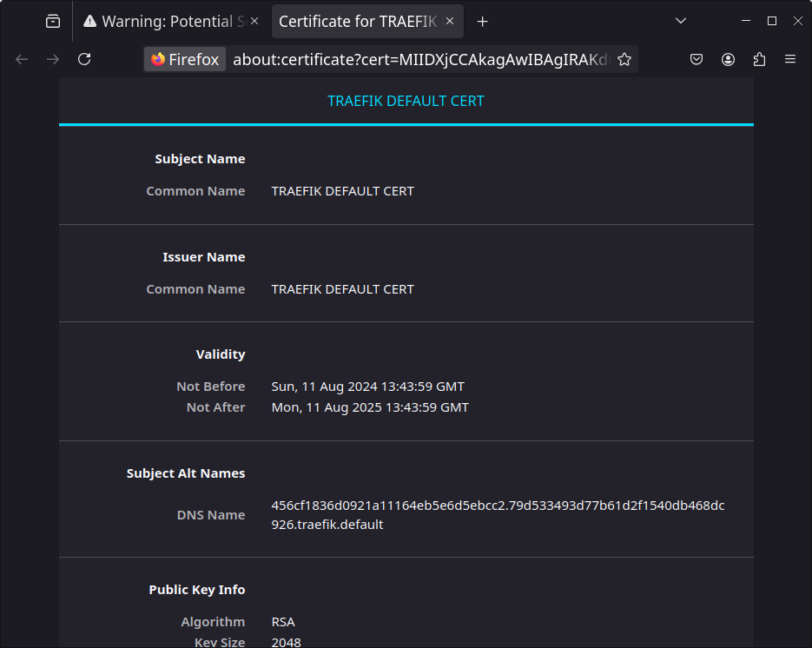Expand the list all tabs chevron
This screenshot has width=812, height=648.
click(x=681, y=21)
